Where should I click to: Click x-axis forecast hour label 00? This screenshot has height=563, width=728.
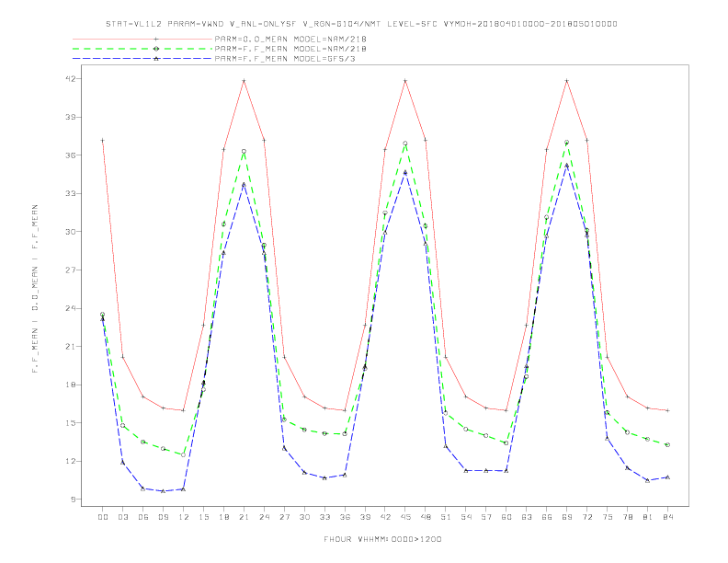tap(103, 517)
